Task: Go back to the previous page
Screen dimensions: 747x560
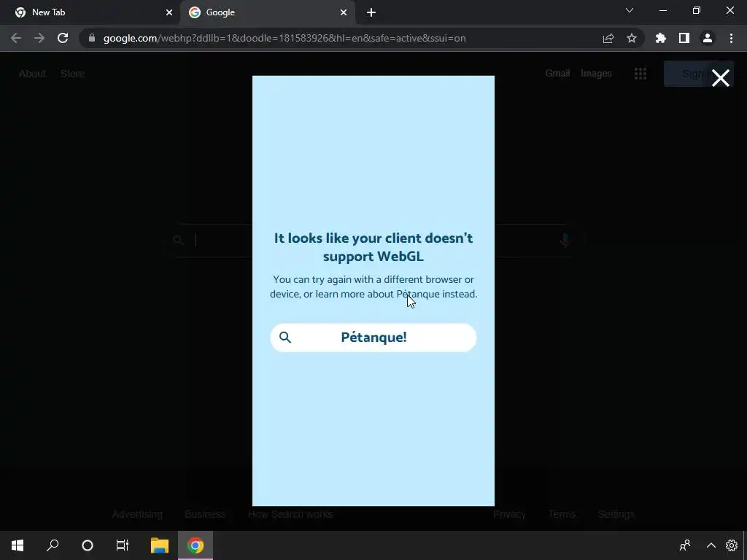Action: [x=16, y=38]
